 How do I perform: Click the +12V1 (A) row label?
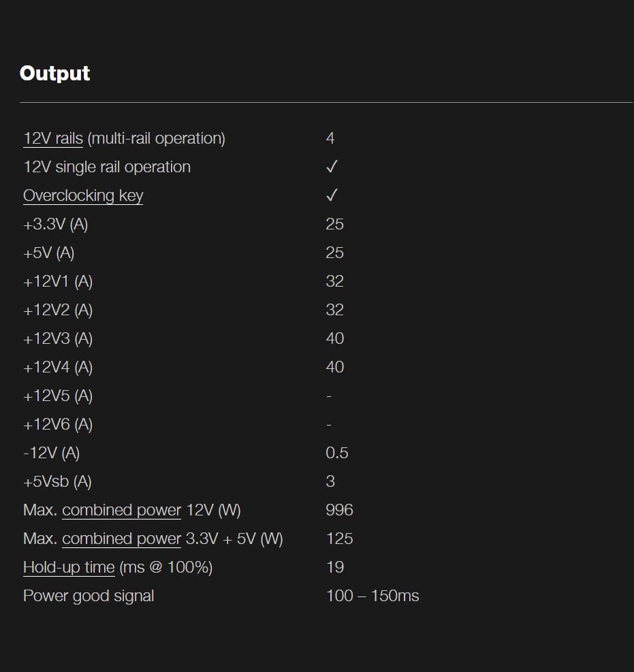tap(58, 282)
